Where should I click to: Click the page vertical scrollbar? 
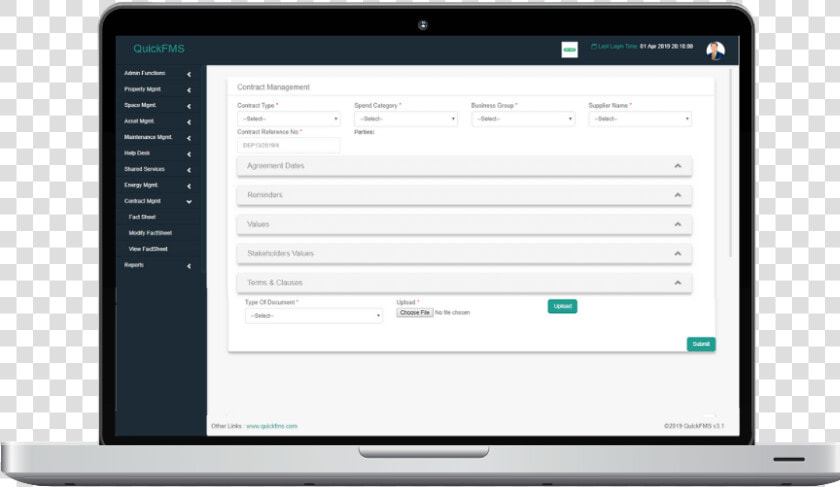(x=730, y=163)
